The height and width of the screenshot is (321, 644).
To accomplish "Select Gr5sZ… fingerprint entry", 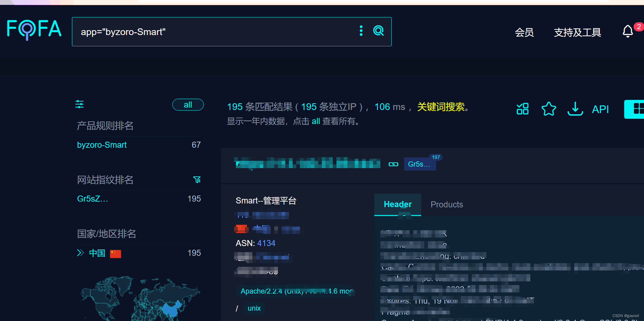I will 92,199.
